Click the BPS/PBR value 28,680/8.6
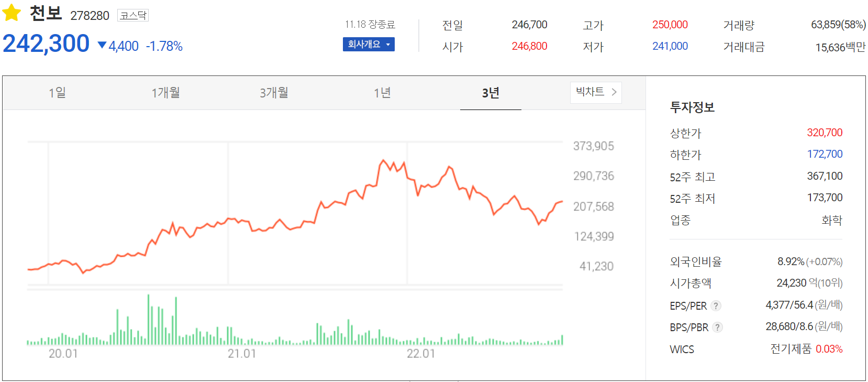This screenshot has height=382, width=868. coord(789,326)
